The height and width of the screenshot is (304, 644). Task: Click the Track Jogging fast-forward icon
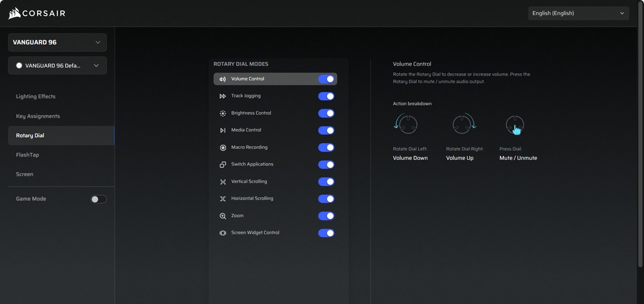(223, 96)
